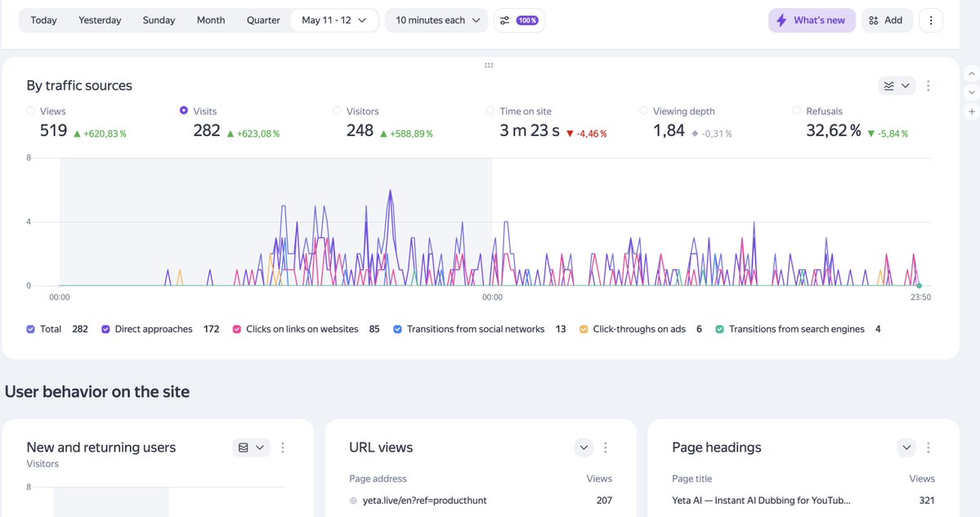Open chart type dropdown in traffic sources
This screenshot has width=980, height=517.
click(897, 86)
